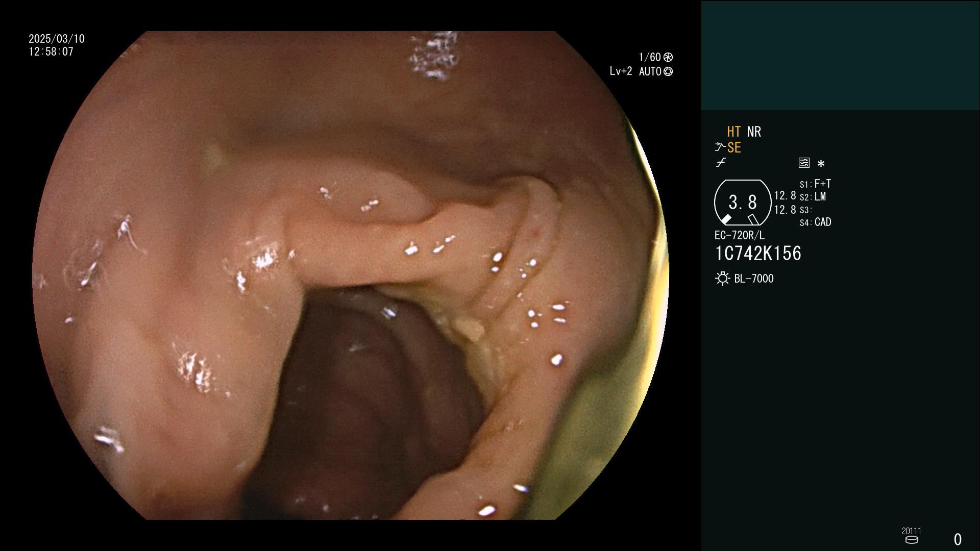Click the BL-7000 light source label
This screenshot has width=980, height=551.
pyautogui.click(x=754, y=279)
